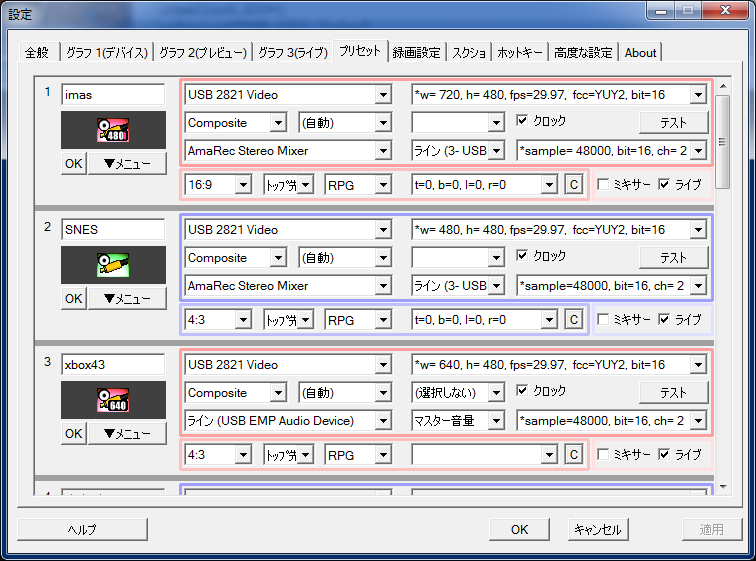
Task: Uncheck ライブ checkbox for xbox43 preset
Action: click(664, 454)
